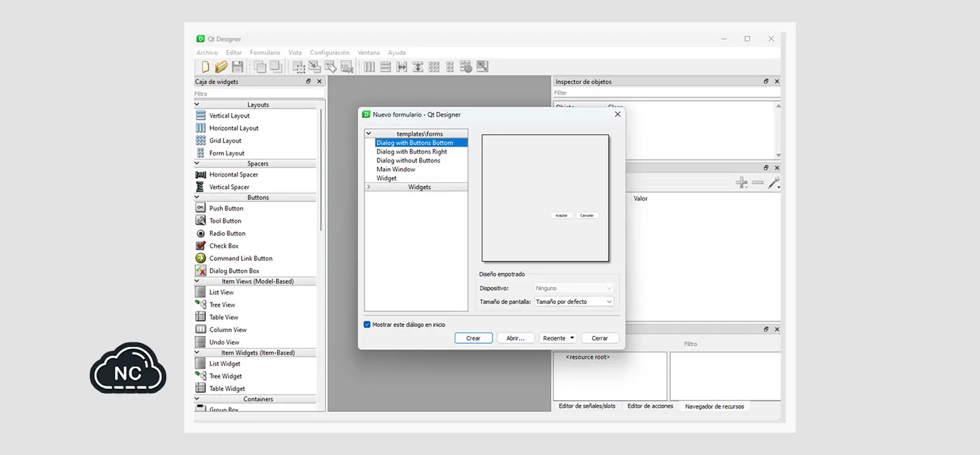The image size is (980, 455).
Task: Click the Lay Out in a Form icon
Action: point(449,67)
